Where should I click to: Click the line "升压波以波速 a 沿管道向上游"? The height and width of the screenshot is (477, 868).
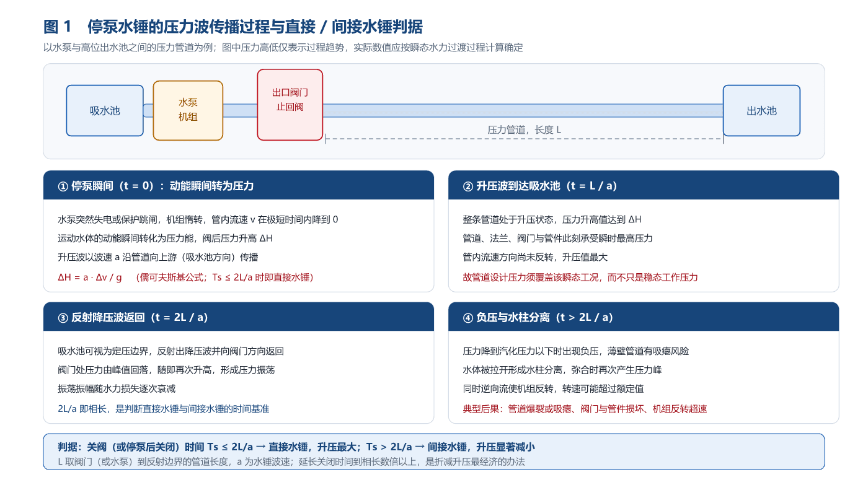[x=158, y=258]
